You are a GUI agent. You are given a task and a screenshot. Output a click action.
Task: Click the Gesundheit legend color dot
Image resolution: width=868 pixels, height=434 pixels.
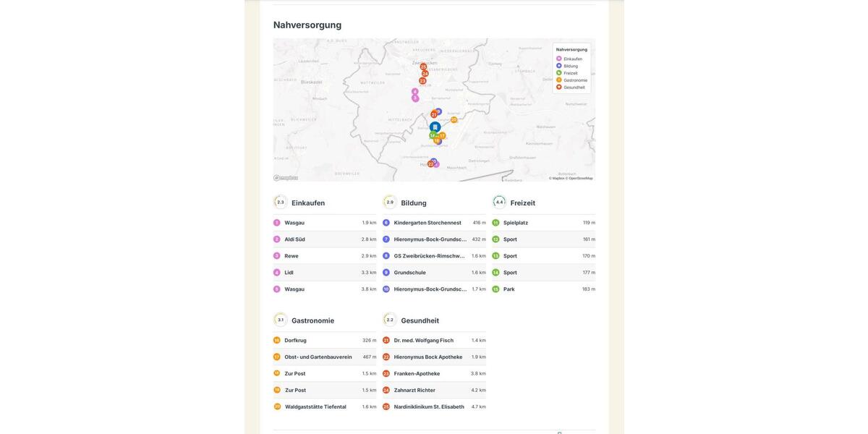point(559,87)
